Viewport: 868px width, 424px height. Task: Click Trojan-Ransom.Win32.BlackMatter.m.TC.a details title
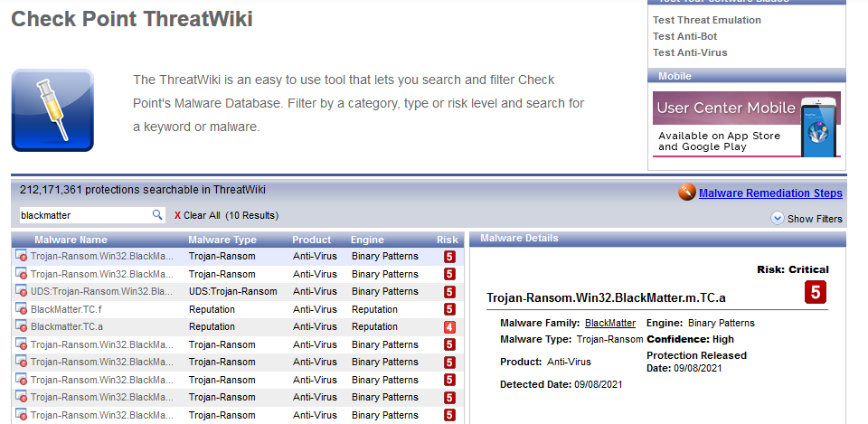(x=606, y=297)
